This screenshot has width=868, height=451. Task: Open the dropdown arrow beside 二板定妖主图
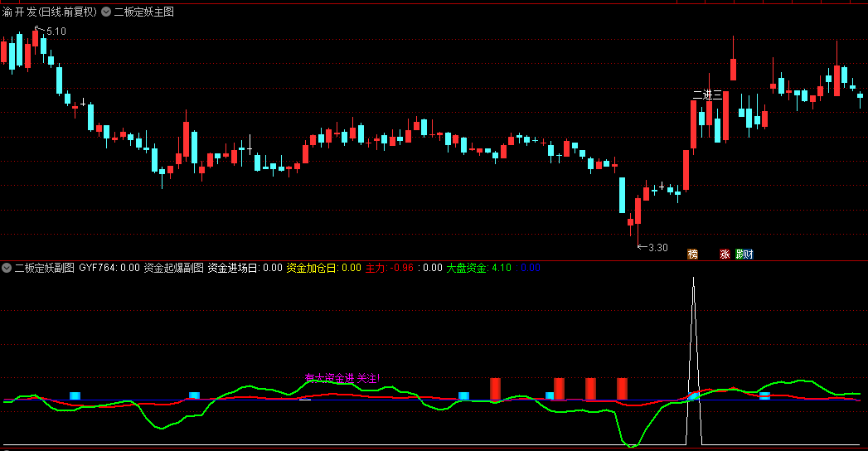[x=106, y=12]
